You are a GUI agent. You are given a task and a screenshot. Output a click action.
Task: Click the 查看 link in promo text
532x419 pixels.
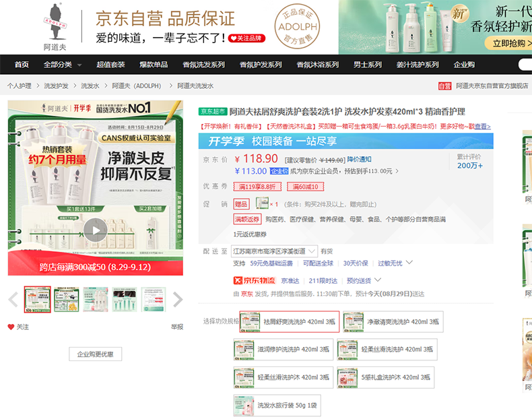pos(482,127)
